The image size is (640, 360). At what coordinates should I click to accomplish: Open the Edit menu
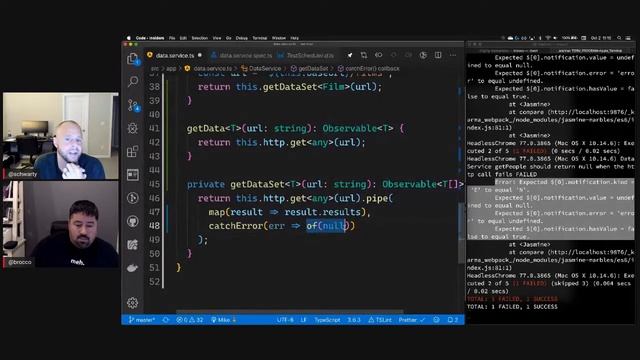pos(183,38)
